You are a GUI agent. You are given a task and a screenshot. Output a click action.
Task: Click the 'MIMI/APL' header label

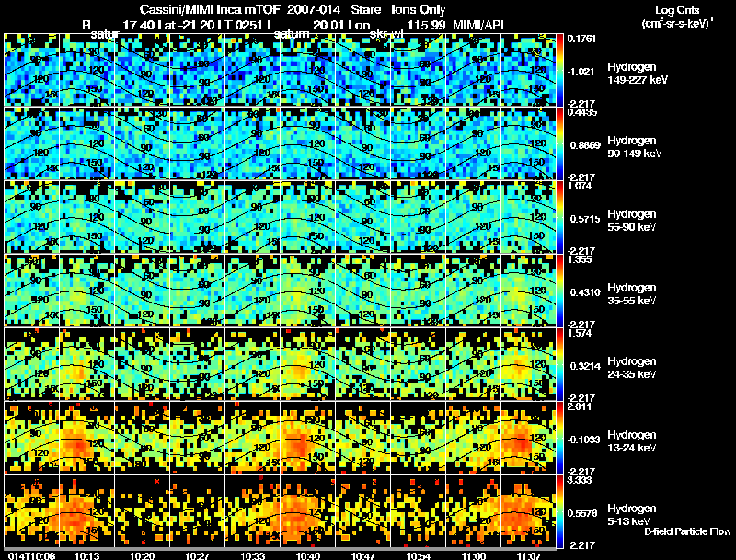[x=479, y=25]
